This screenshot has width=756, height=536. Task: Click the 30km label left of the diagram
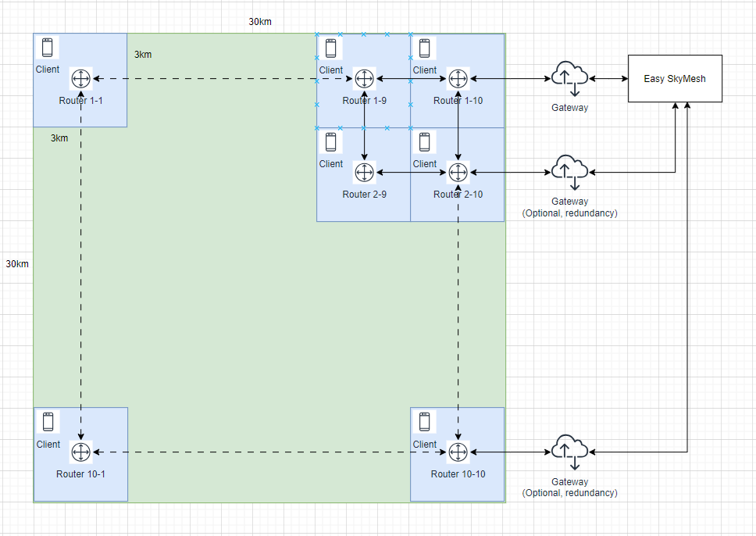tap(17, 264)
